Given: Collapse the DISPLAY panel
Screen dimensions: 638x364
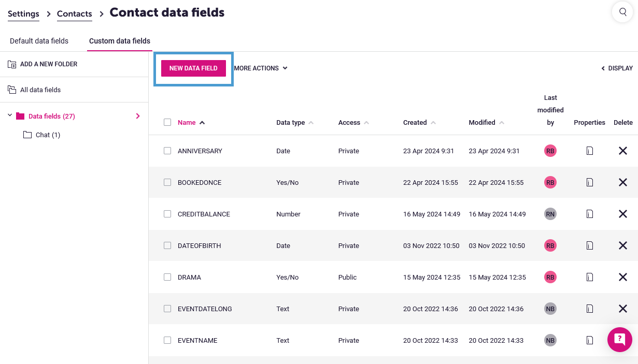Looking at the screenshot, I should tap(616, 68).
